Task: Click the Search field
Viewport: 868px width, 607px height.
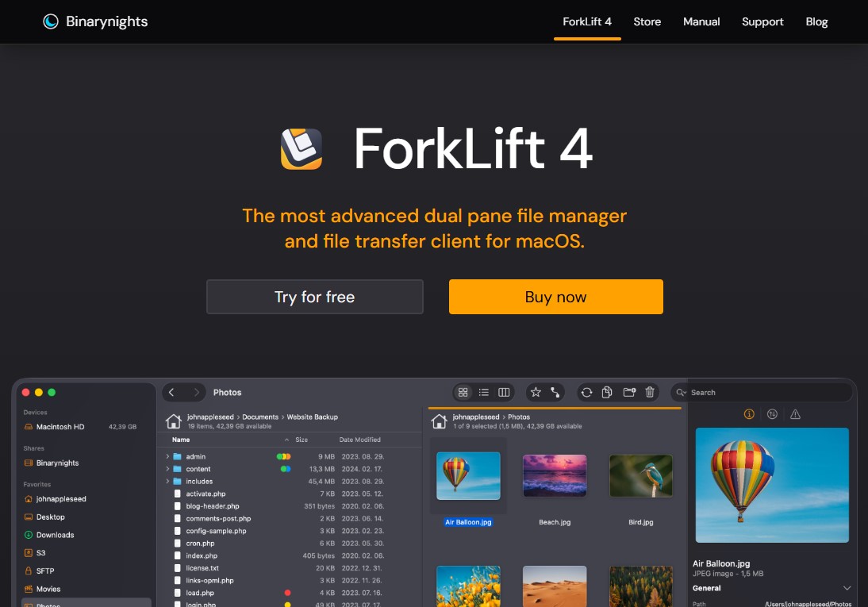Action: [761, 392]
